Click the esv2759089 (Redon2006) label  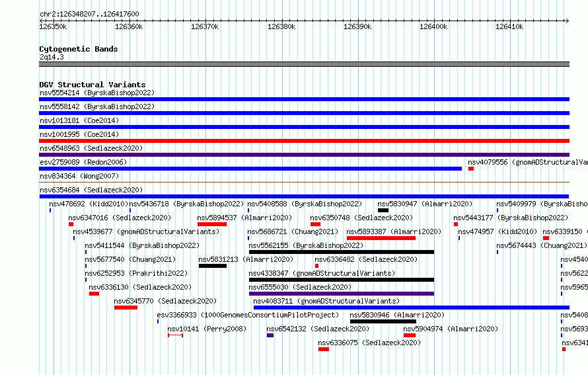point(83,162)
